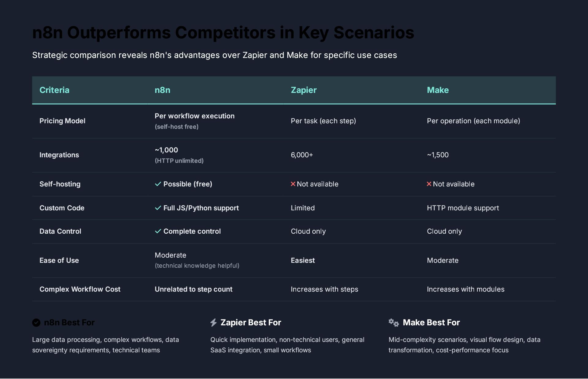Click the "Pricing Model" row label
Viewport: 588px width, 379px height.
(x=62, y=121)
